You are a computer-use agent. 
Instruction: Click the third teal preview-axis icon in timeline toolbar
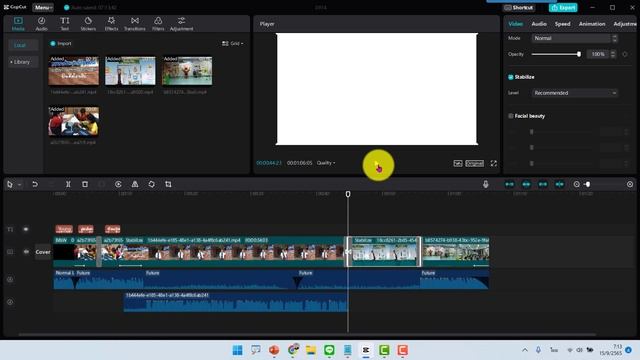[543, 184]
